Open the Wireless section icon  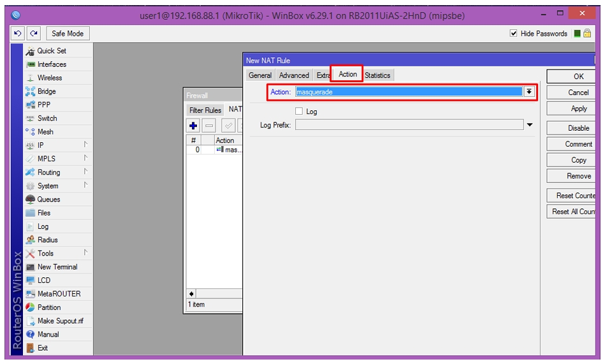click(x=31, y=78)
